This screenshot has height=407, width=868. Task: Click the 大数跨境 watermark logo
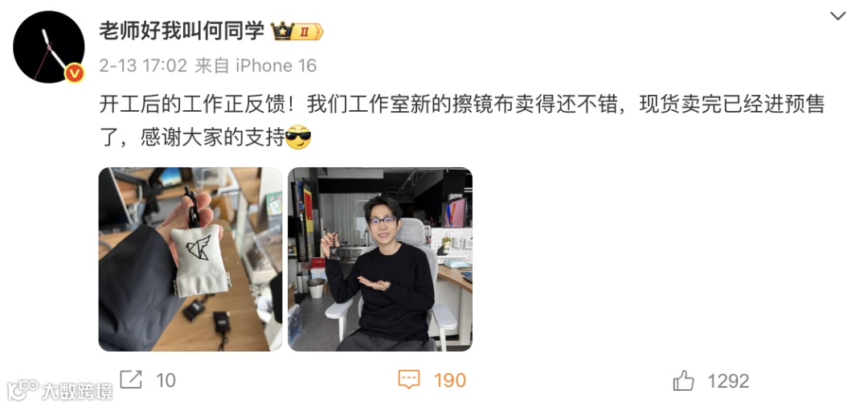(23, 390)
